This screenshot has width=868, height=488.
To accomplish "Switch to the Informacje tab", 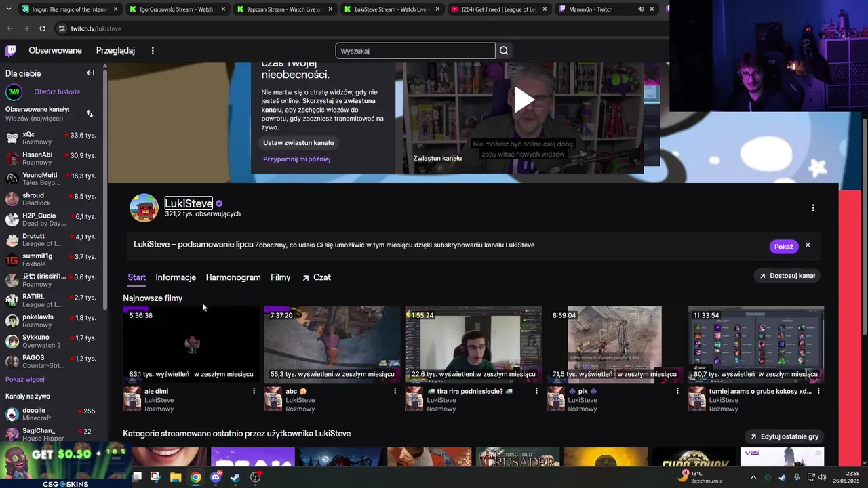I will (176, 277).
